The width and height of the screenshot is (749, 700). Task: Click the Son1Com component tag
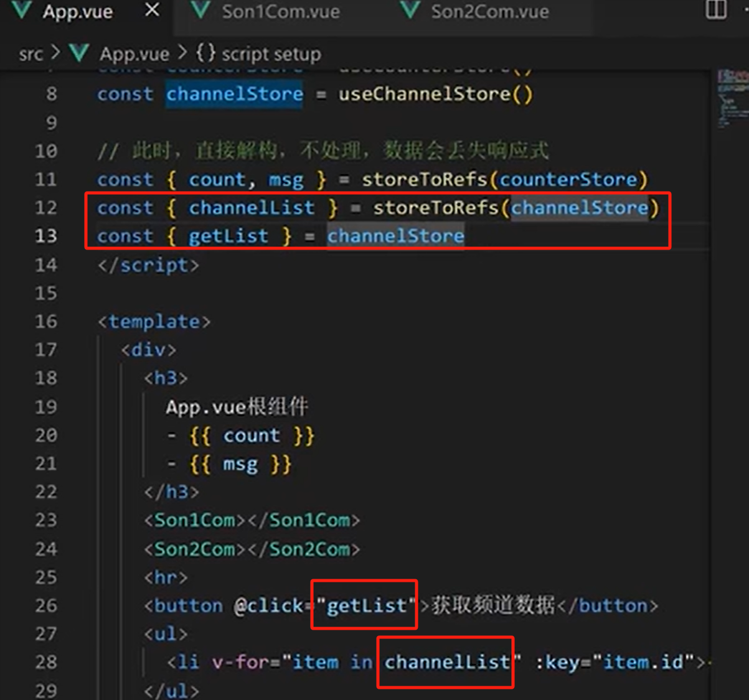click(x=252, y=520)
